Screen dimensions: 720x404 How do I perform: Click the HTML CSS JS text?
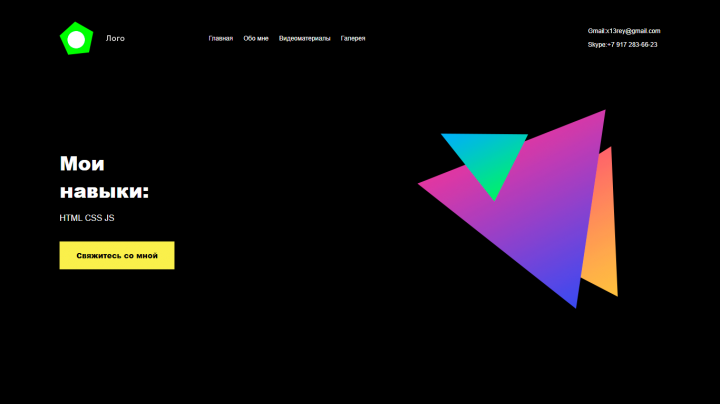(87, 218)
